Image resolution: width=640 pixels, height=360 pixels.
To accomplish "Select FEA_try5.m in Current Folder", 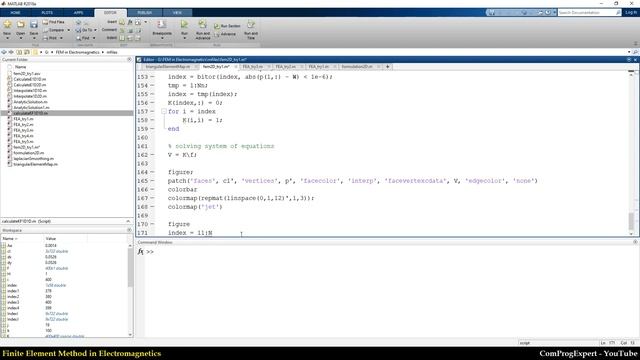I will click(x=23, y=141).
